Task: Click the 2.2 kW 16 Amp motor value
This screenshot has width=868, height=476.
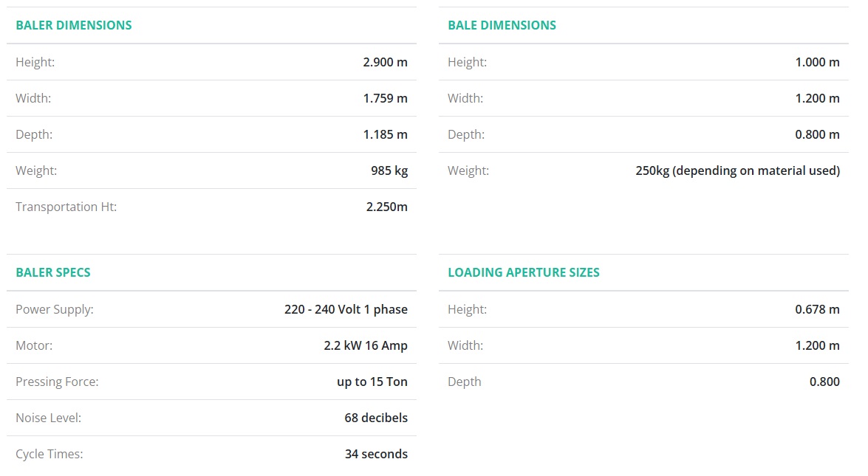Action: pos(366,345)
